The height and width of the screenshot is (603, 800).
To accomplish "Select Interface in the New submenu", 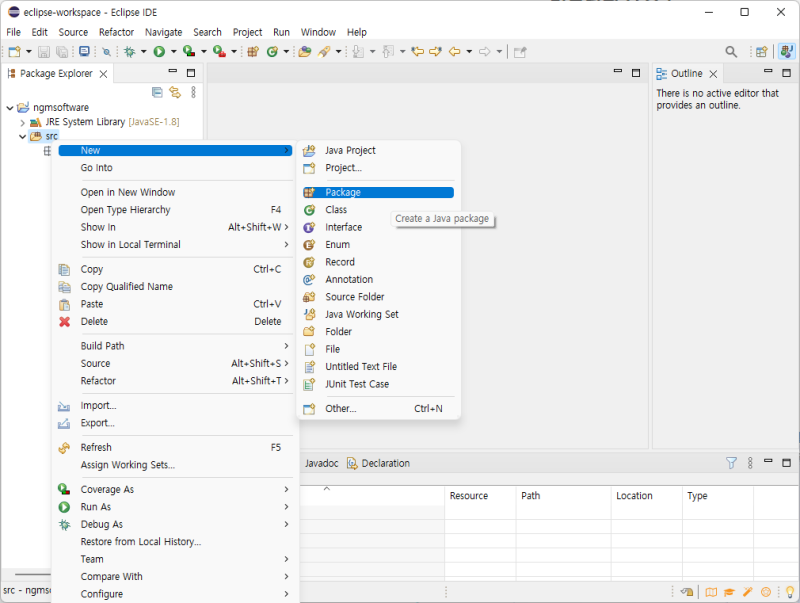I will (378, 227).
